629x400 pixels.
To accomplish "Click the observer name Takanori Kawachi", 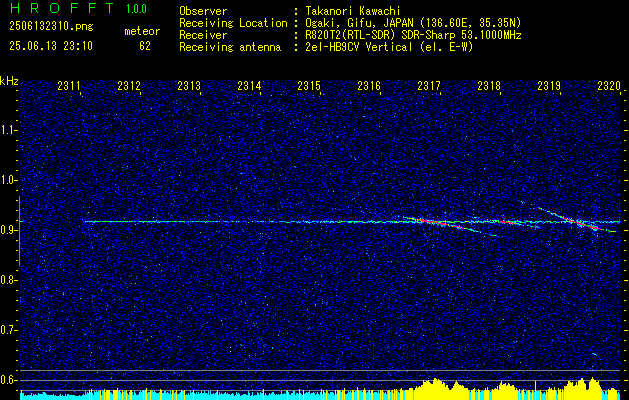I will point(351,12).
